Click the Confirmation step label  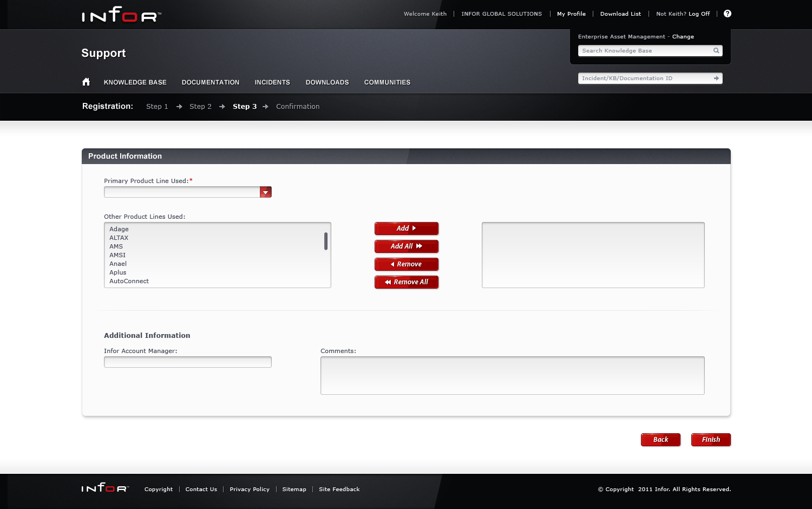tap(298, 107)
